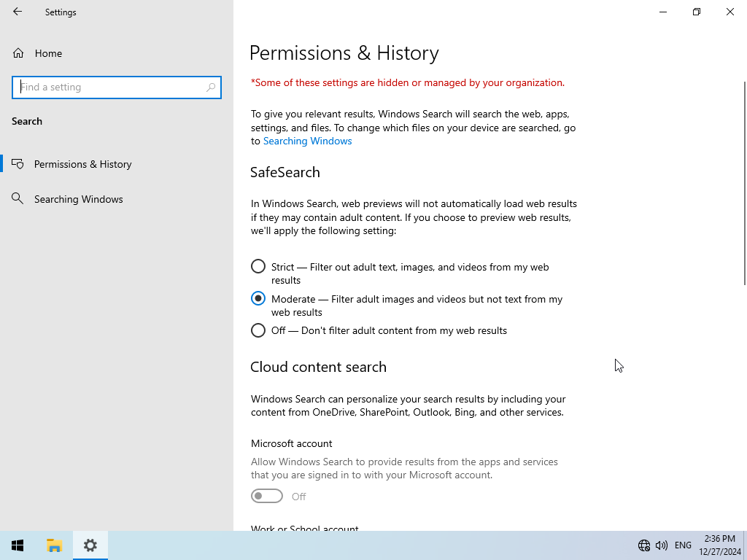
Task: Click the Settings gear on the taskbar
Action: (90, 545)
